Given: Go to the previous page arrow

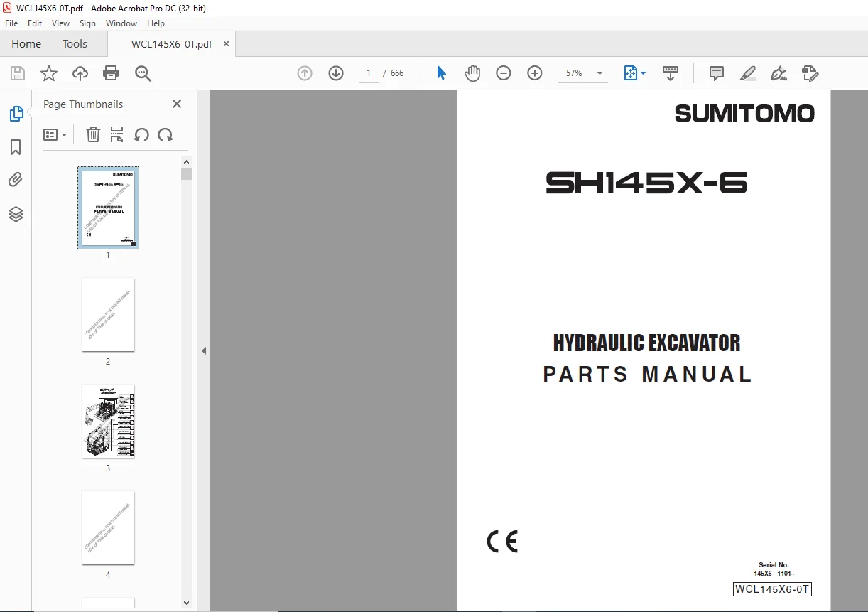Looking at the screenshot, I should click(x=305, y=73).
